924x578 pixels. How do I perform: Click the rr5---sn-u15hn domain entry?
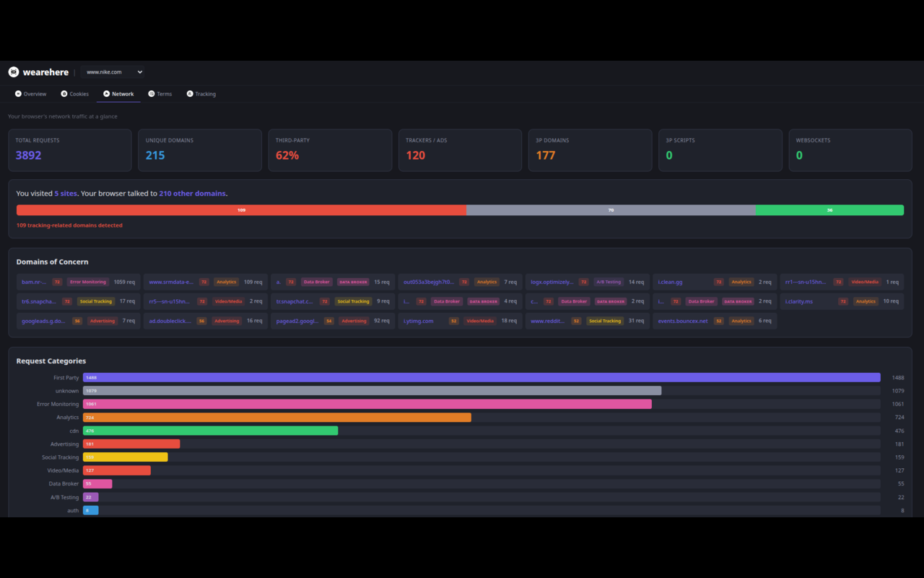pyautogui.click(x=170, y=301)
